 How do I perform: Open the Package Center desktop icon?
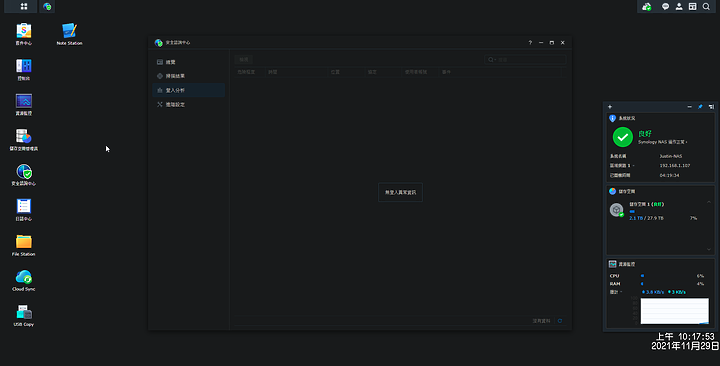[24, 34]
